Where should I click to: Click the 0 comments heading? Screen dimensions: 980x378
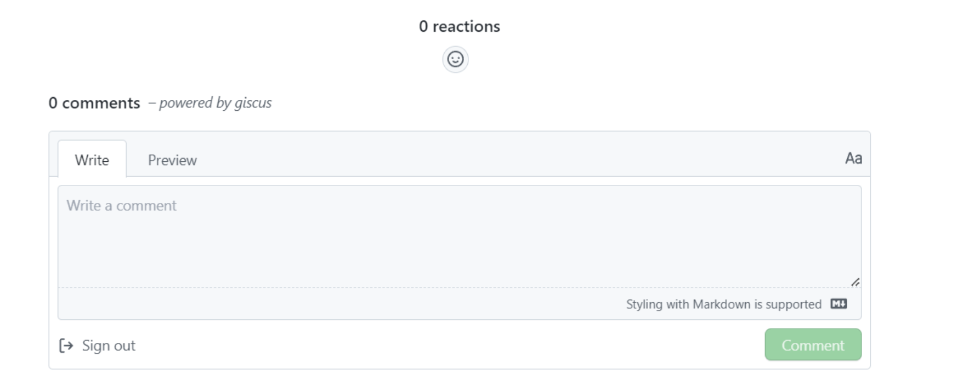pyautogui.click(x=94, y=103)
